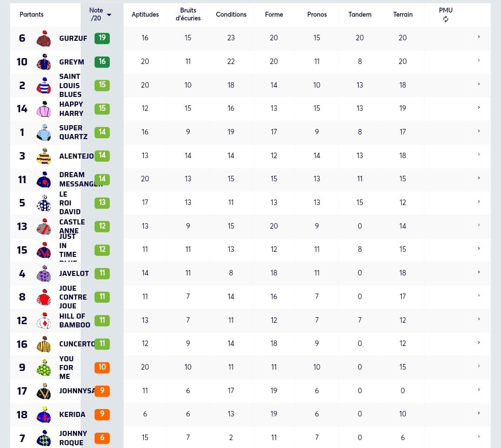The image size is (501, 448).
Task: Sort by Aptitudes column header
Action: coord(145,14)
